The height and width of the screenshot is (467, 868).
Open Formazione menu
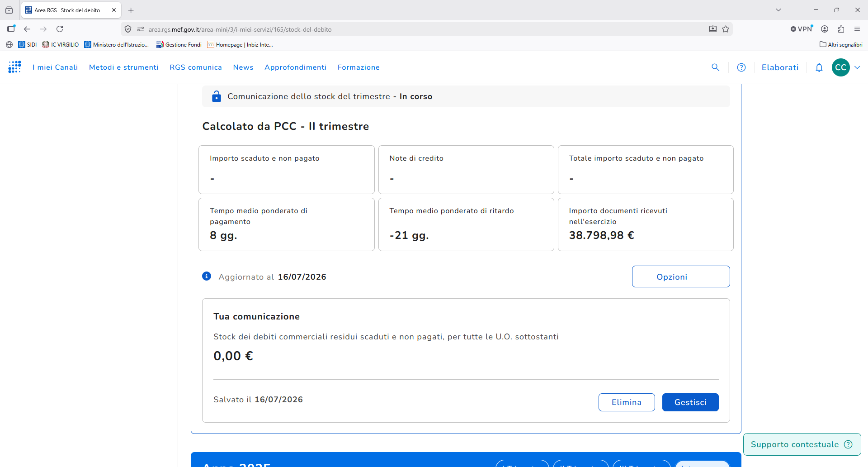359,67
